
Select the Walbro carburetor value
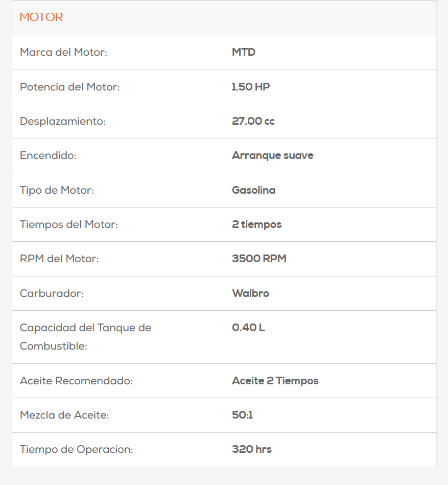pos(250,293)
